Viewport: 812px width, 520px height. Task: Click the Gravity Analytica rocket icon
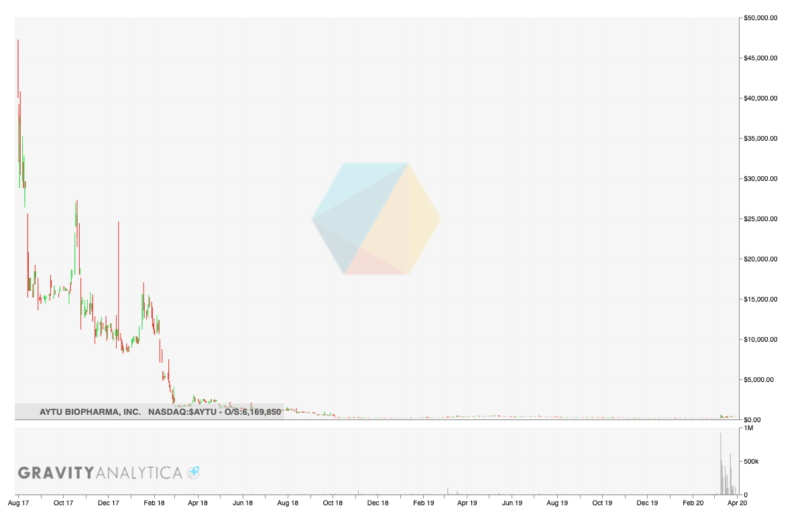click(x=193, y=472)
